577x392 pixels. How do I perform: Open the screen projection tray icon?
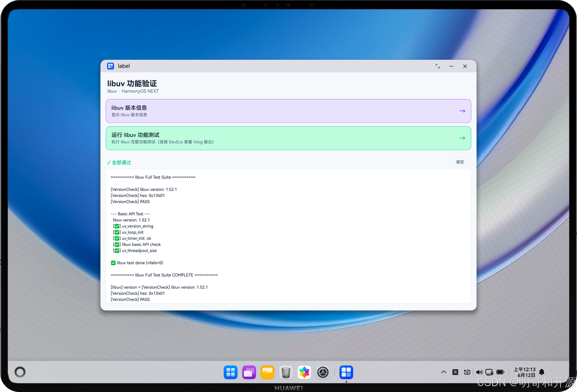489,372
